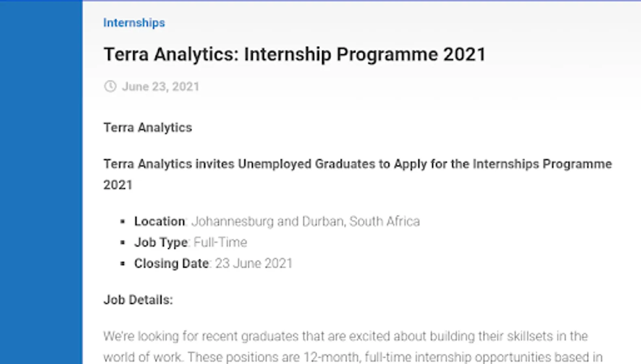The width and height of the screenshot is (641, 364).
Task: Click the June 23, 2021 post date
Action: [161, 87]
